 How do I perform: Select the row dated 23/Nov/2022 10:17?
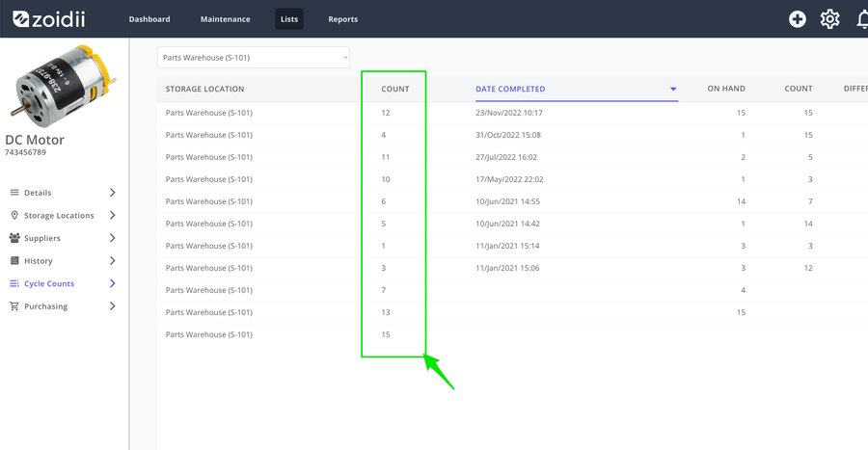point(512,113)
